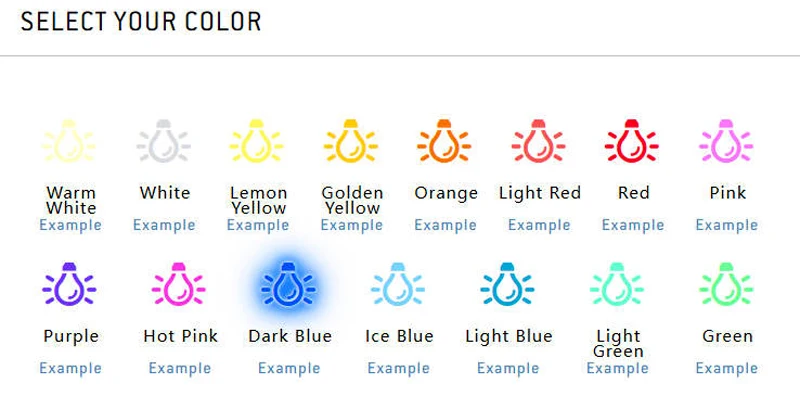The image size is (800, 396).
Task: Select the Warm White bulb icon
Action: (x=69, y=141)
